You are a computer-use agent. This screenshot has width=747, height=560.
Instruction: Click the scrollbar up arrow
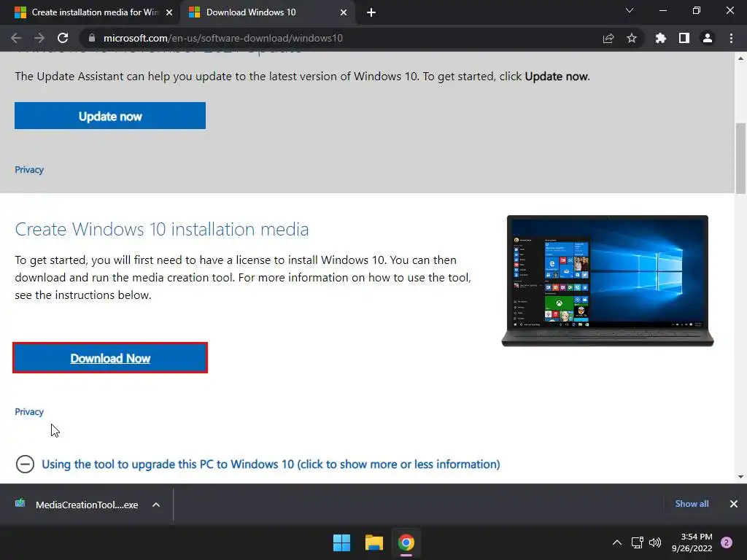[x=740, y=58]
